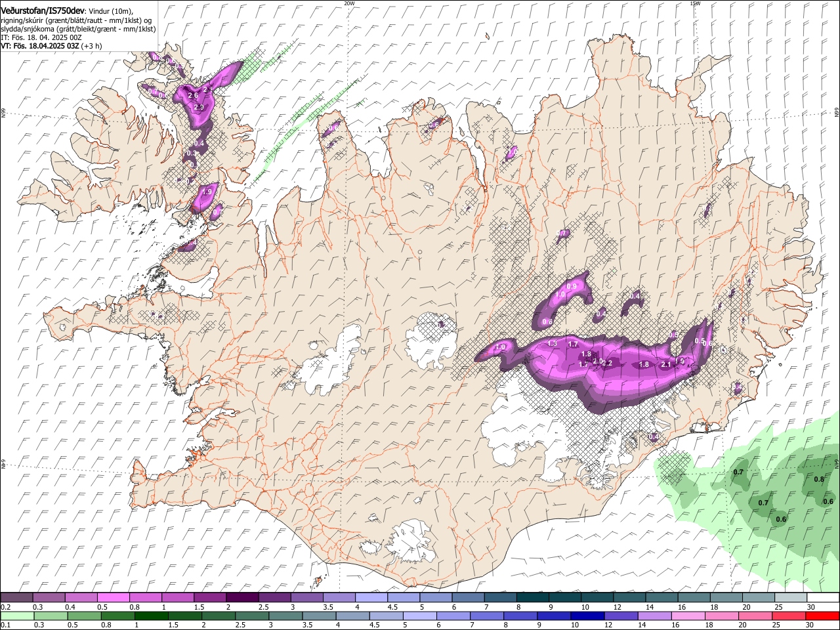Select rain scale swatch between 16 and 18
The image size is (840, 630).
688,616
